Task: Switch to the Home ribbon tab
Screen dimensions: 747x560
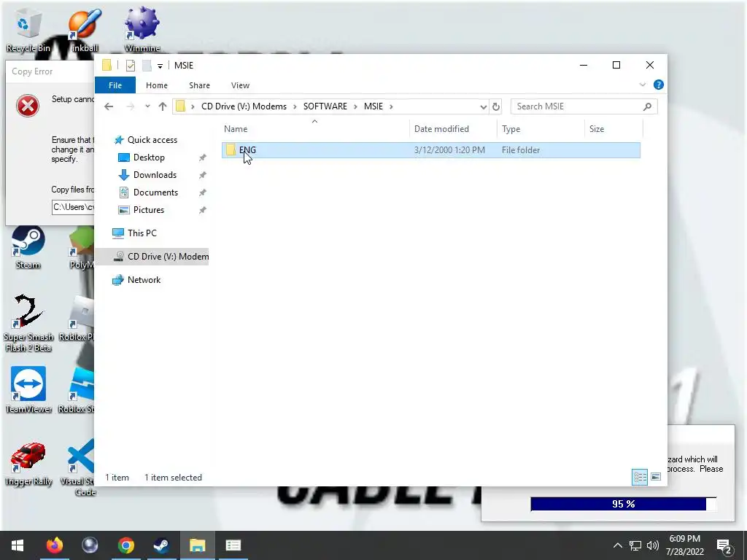Action: [157, 85]
